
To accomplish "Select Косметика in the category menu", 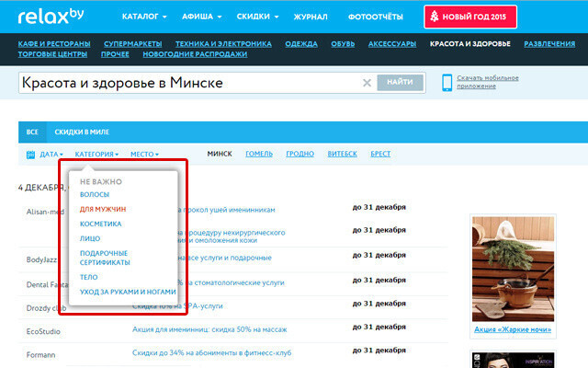I will (x=101, y=224).
